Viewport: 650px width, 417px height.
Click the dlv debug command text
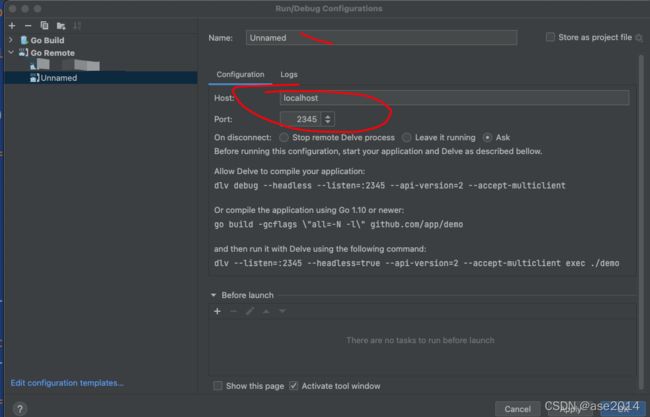pyautogui.click(x=390, y=186)
